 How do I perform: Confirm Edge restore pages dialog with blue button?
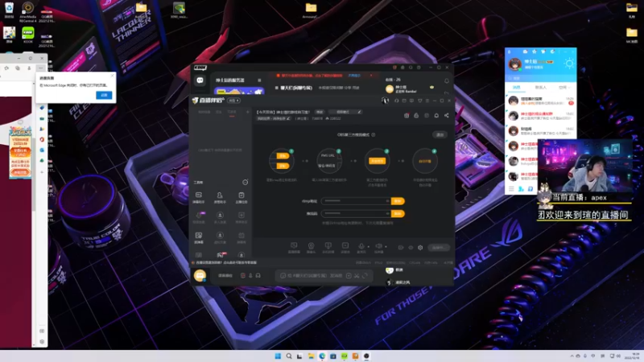click(104, 95)
